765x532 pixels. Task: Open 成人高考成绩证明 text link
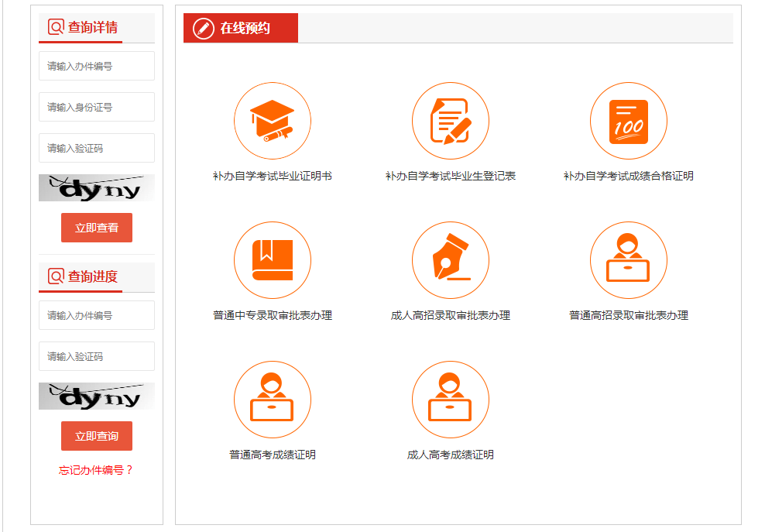[x=451, y=455]
